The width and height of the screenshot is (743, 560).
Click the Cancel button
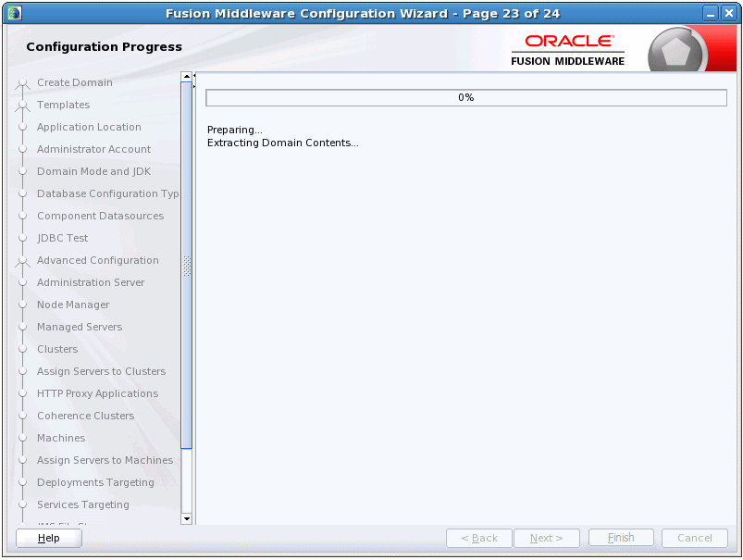pos(695,538)
